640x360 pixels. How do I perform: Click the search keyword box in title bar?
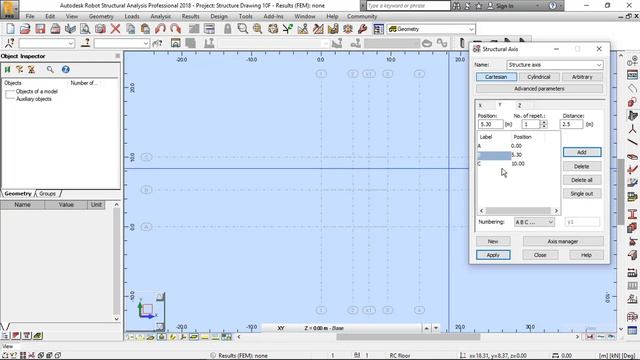[408, 6]
